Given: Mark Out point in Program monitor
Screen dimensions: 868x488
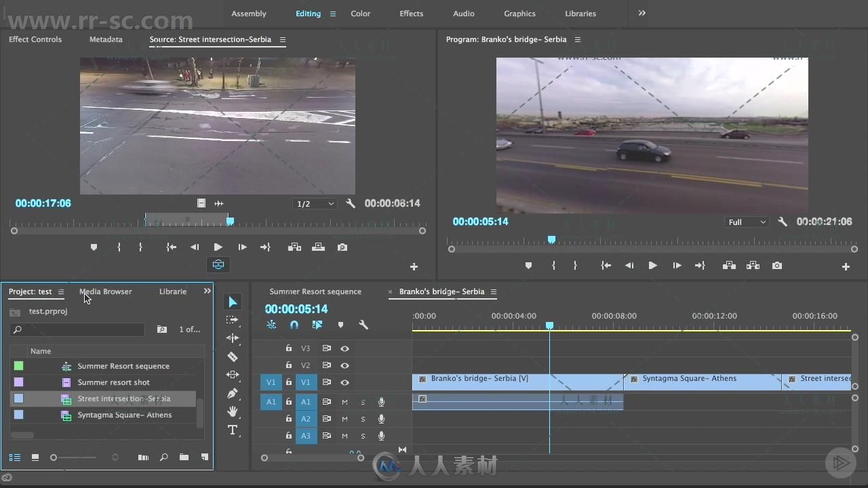Looking at the screenshot, I should pyautogui.click(x=575, y=266).
